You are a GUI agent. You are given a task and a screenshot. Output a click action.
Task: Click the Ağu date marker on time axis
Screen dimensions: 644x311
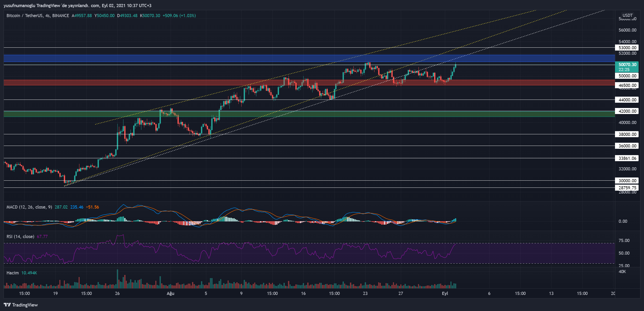click(x=170, y=293)
